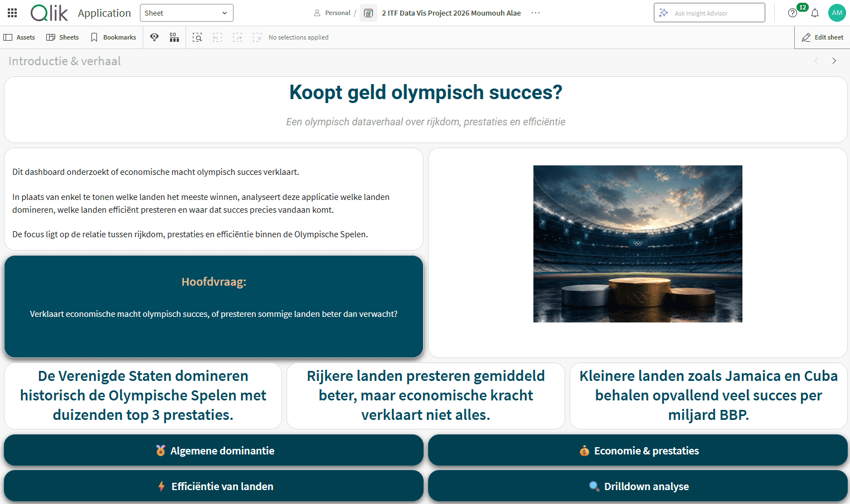
Task: Open the Drilldown analyse button
Action: coord(638,486)
